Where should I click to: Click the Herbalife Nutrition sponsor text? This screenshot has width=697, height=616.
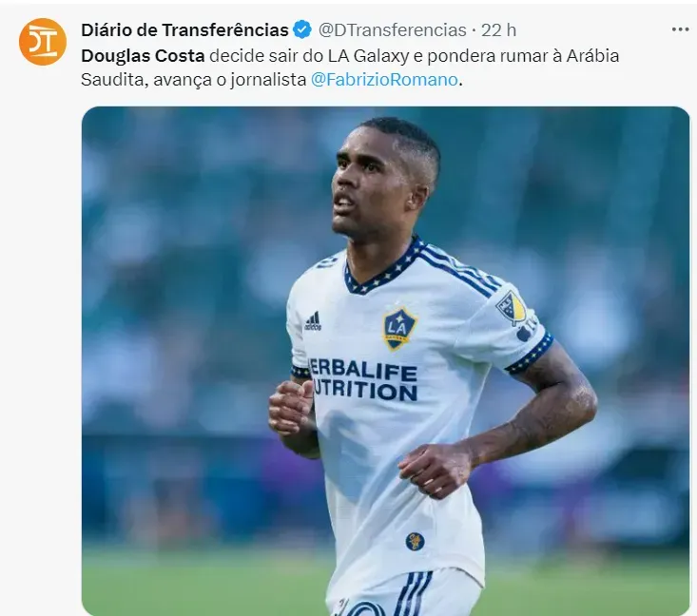coord(362,379)
